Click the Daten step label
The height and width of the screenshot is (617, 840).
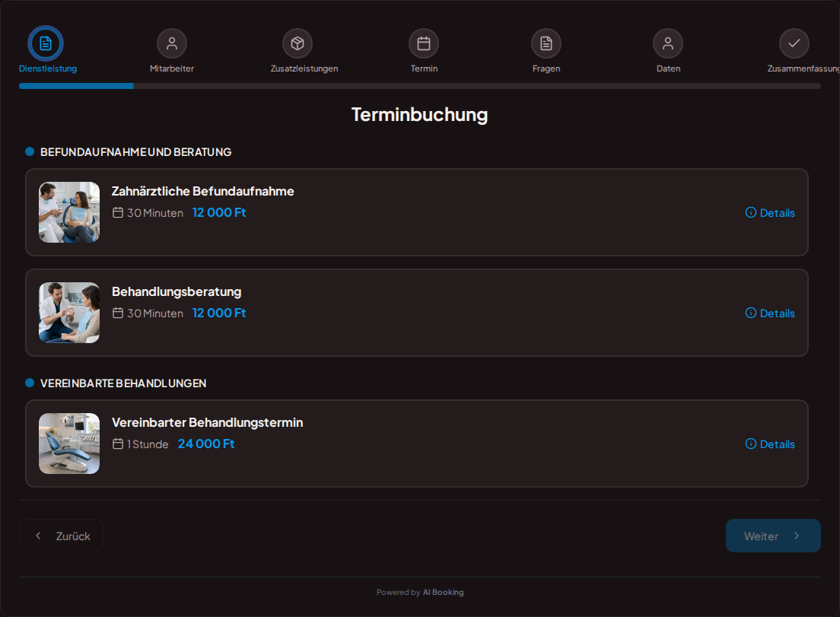pyautogui.click(x=669, y=68)
